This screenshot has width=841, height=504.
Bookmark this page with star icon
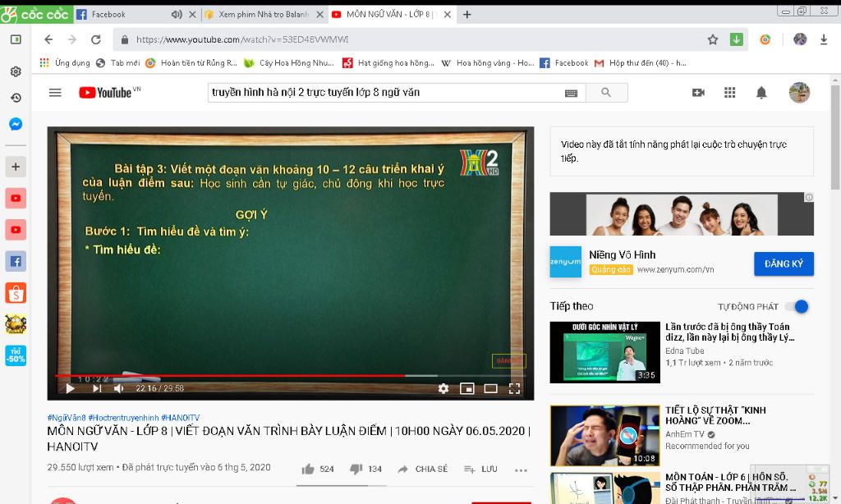pyautogui.click(x=713, y=39)
